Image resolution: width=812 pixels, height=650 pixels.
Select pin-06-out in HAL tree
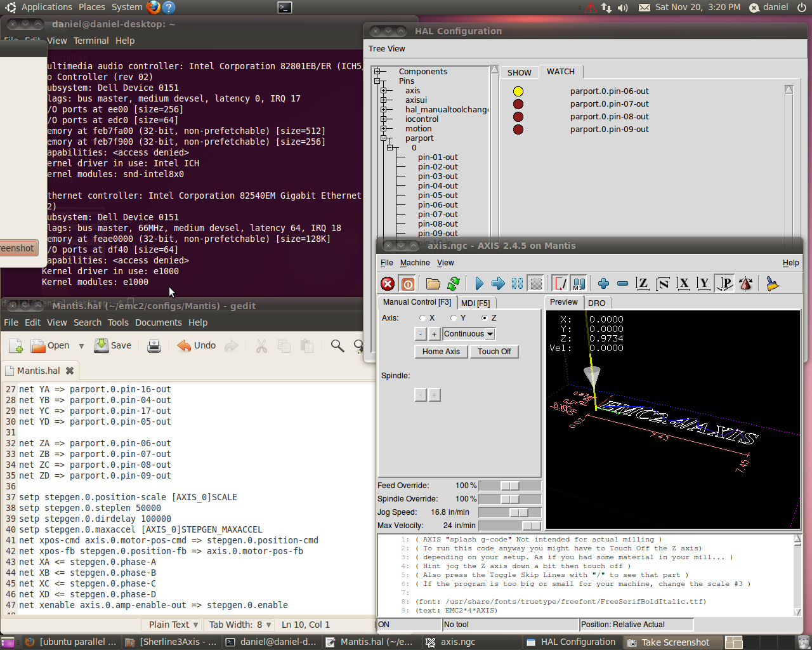tap(438, 205)
